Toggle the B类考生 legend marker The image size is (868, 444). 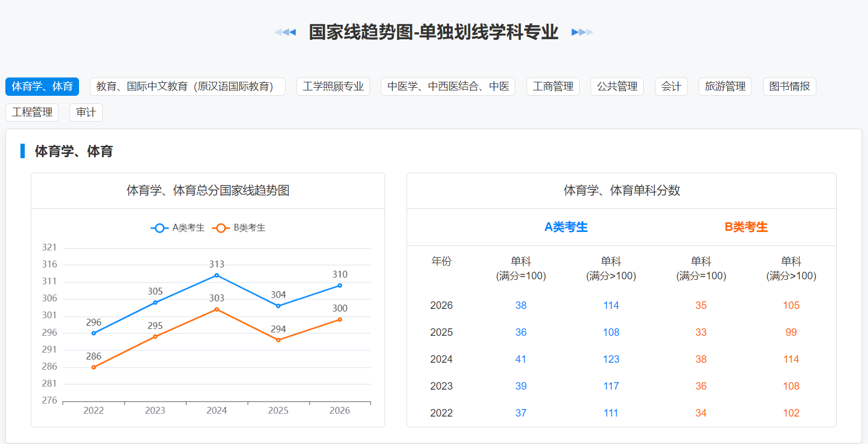(220, 228)
